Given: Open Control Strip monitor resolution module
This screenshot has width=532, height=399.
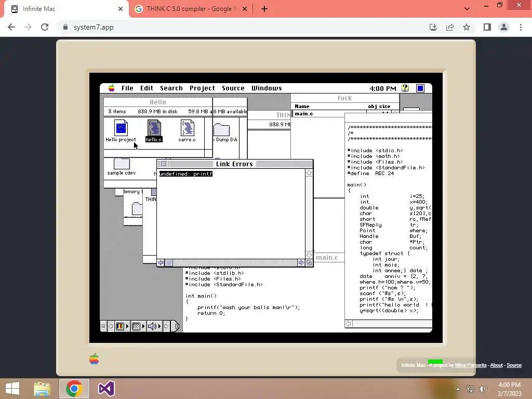Looking at the screenshot, I should click(138, 326).
